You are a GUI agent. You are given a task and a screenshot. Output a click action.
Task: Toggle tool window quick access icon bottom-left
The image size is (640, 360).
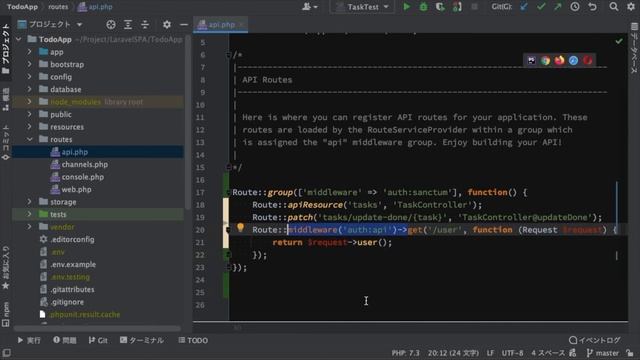pos(6,353)
